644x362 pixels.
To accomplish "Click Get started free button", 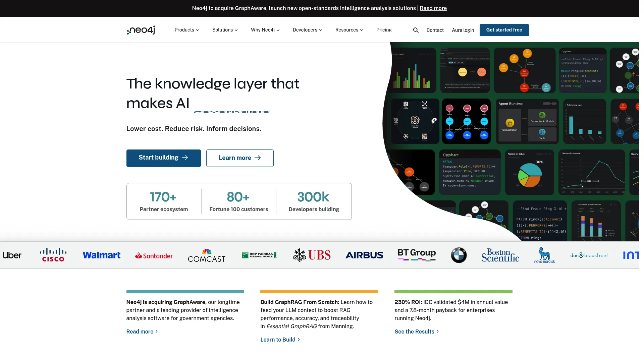I will point(504,30).
